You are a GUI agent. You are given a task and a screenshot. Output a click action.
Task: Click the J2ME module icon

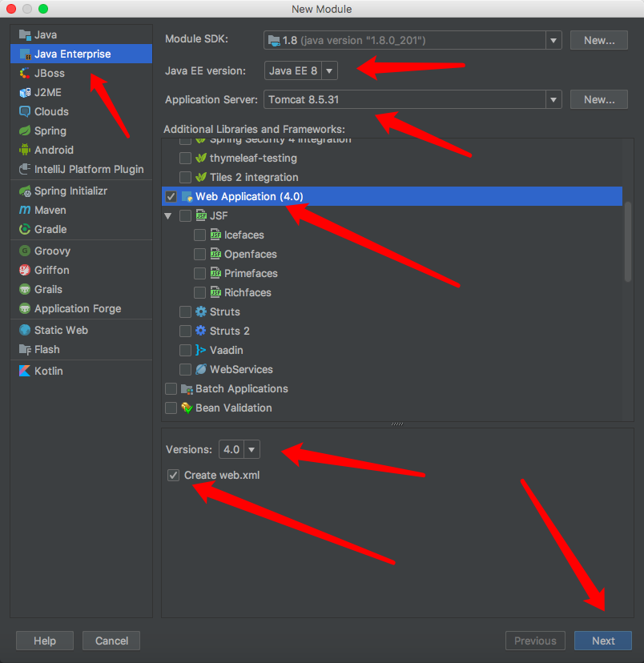coord(25,92)
